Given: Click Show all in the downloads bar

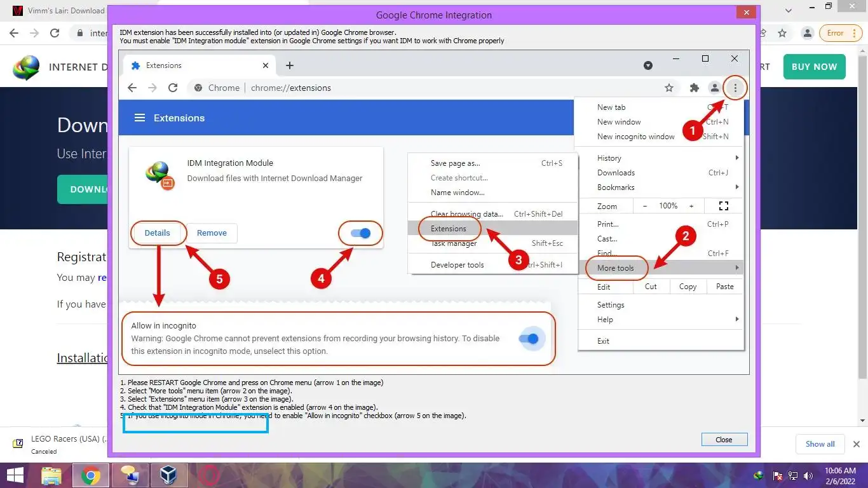Looking at the screenshot, I should tap(820, 444).
